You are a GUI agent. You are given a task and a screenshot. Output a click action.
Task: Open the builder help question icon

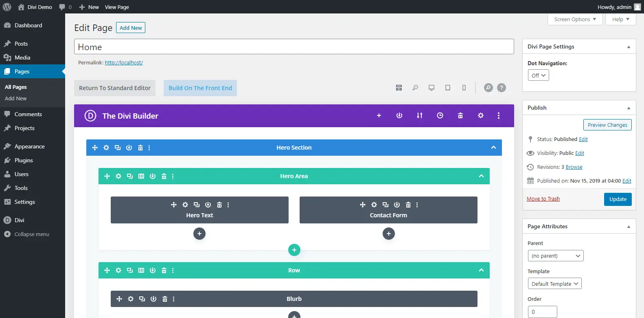click(x=502, y=88)
